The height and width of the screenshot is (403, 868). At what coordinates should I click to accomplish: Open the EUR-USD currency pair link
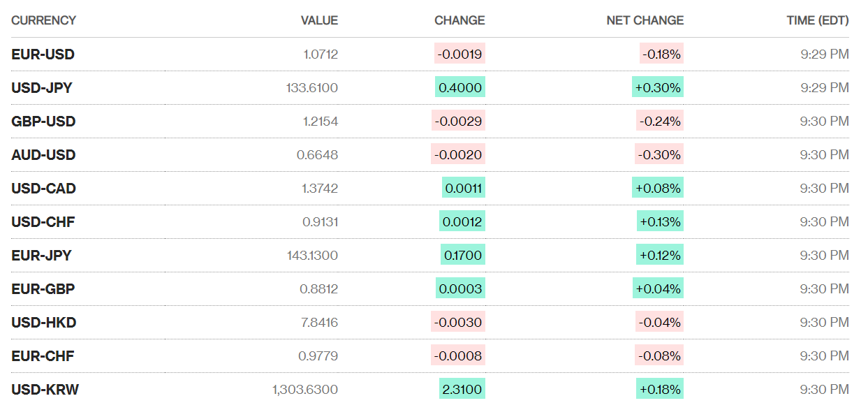click(x=43, y=54)
